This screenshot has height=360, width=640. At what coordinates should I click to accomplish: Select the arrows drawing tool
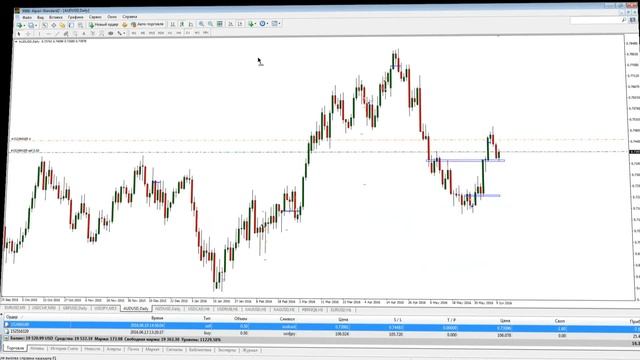pyautogui.click(x=119, y=33)
